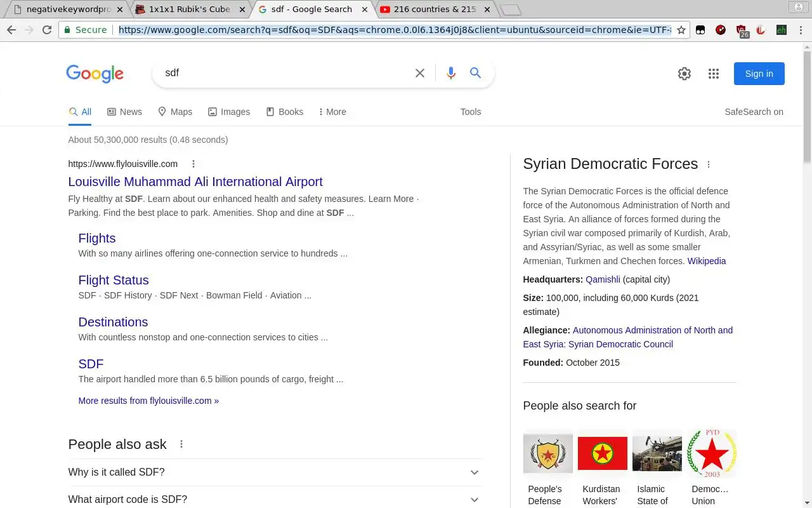
Task: Submit search with magnifier icon
Action: point(475,73)
